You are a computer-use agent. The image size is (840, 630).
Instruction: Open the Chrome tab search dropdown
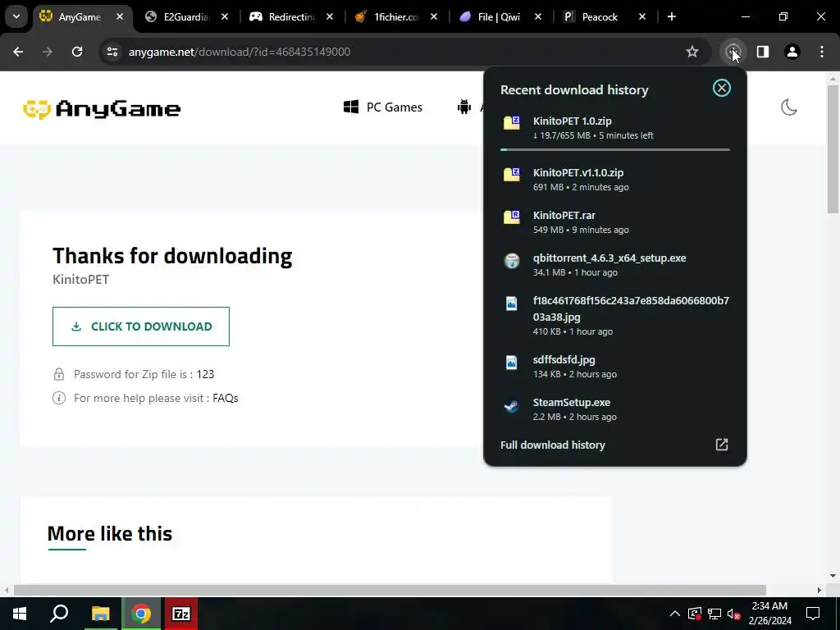tap(16, 16)
